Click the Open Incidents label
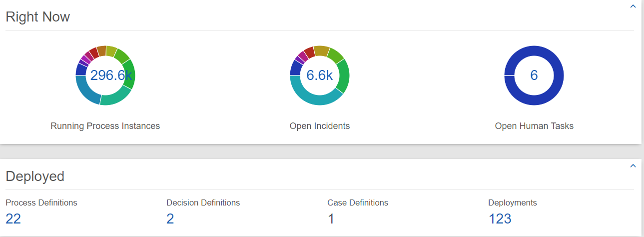644x237 pixels. [x=320, y=126]
